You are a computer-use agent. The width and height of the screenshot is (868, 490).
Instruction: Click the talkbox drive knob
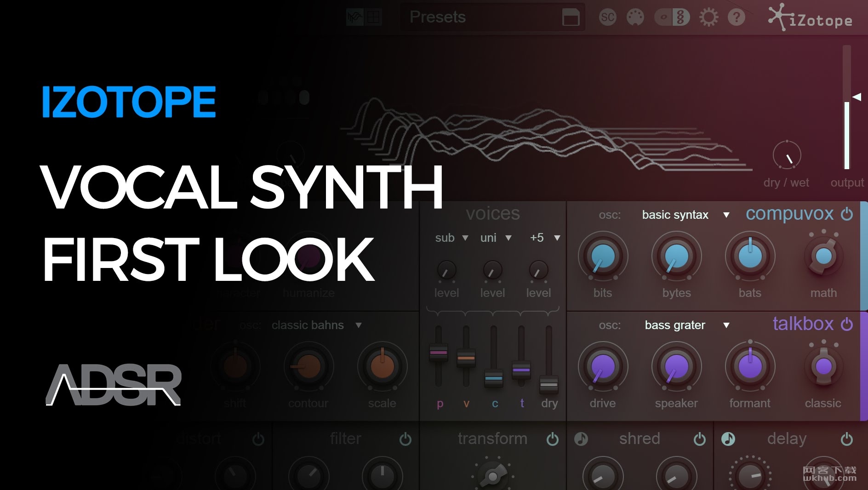[603, 367]
